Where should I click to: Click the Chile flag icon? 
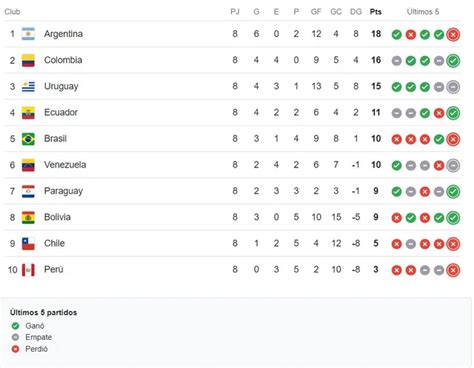point(28,243)
